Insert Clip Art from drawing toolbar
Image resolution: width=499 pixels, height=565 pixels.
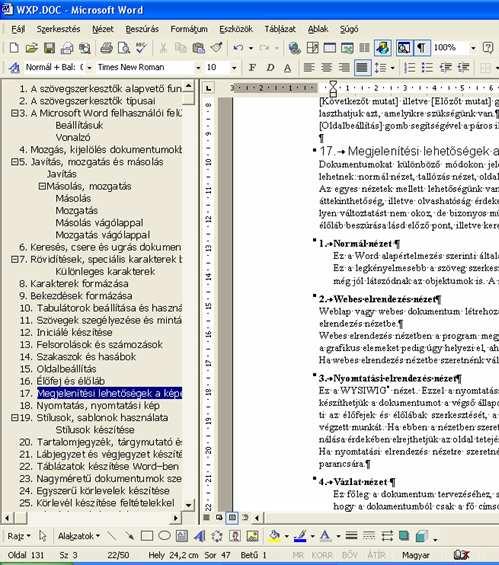point(235,536)
